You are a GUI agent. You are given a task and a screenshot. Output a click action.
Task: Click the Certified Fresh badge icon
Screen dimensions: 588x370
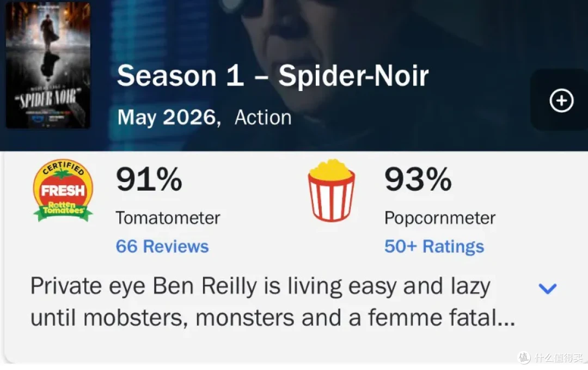point(63,190)
